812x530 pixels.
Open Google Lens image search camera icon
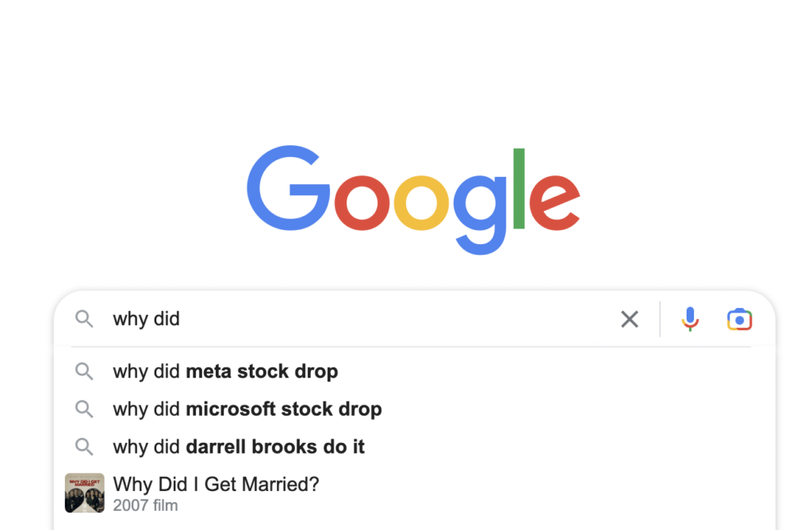point(740,319)
